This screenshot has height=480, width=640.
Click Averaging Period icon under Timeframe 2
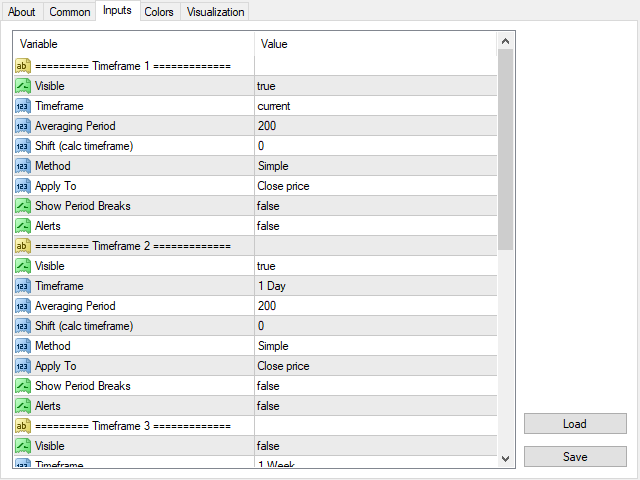click(23, 306)
